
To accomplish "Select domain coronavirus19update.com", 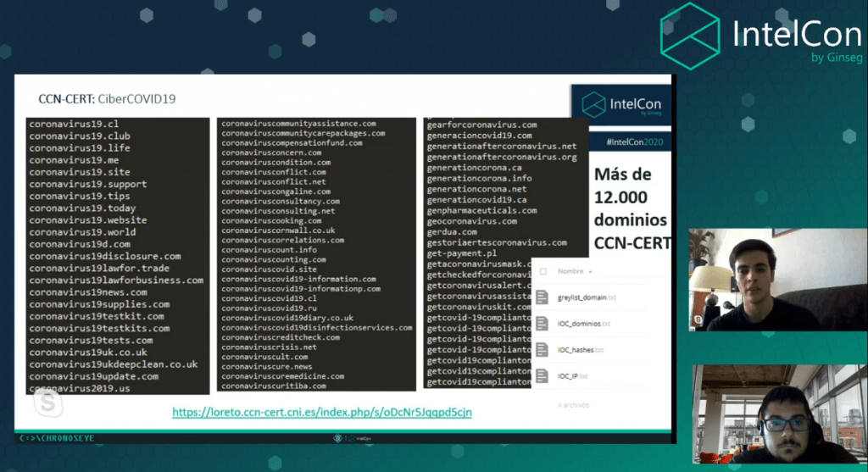I will [93, 377].
